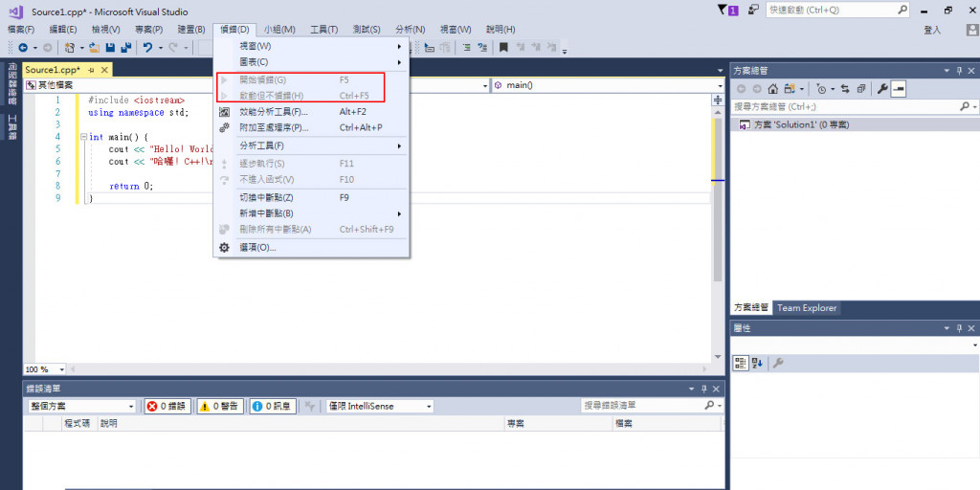Toggle a bookmark with the bookmark icon
980x490 pixels.
coord(503,48)
